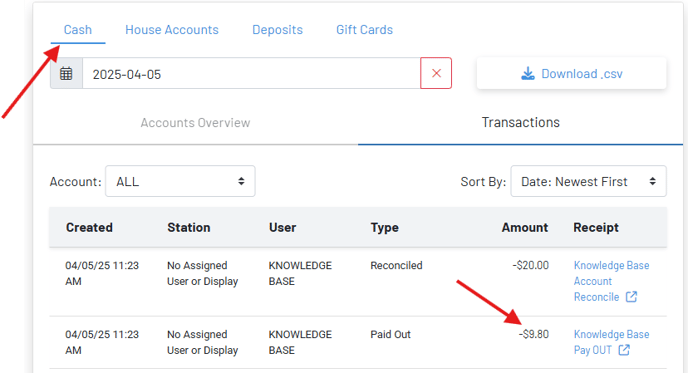Image resolution: width=688 pixels, height=373 pixels.
Task: Select the Gift Cards tab
Action: coord(364,30)
